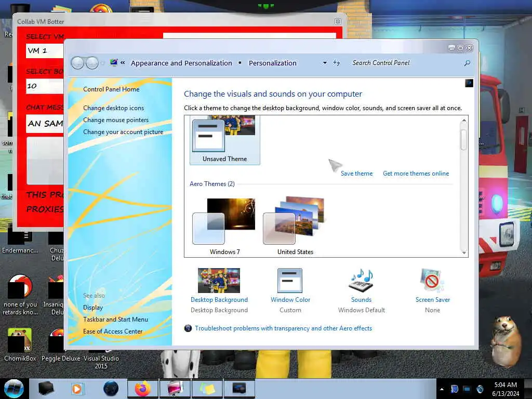
Task: Click the taskbar clock showing 5:04 AM
Action: (506, 389)
